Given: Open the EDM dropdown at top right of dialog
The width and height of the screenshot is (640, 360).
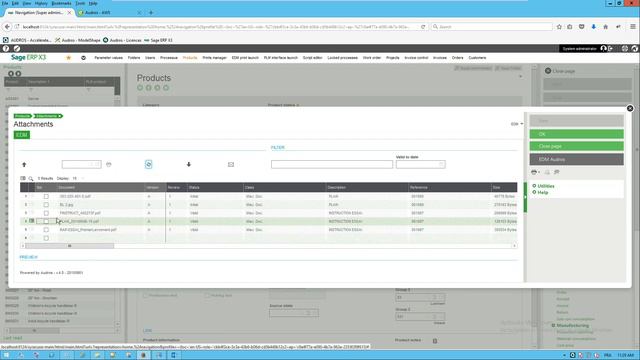Looking at the screenshot, I should [517, 124].
